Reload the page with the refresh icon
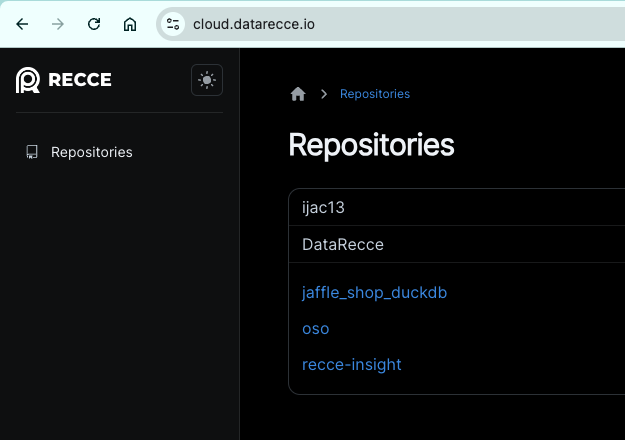The height and width of the screenshot is (440, 625). pos(94,24)
